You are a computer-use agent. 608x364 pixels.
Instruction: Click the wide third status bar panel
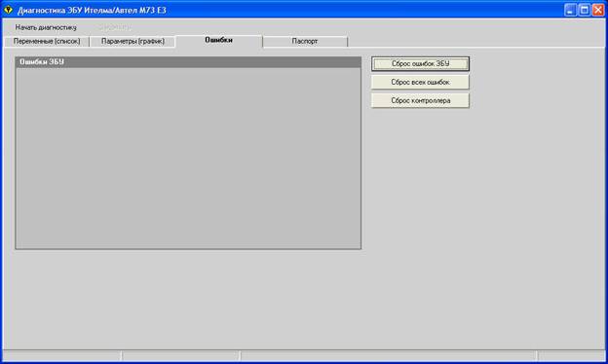tap(389, 355)
